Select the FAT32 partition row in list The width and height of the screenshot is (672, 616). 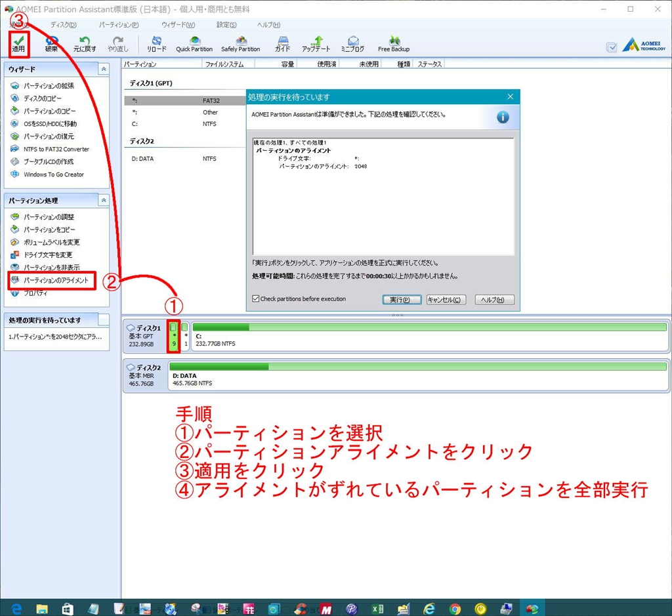coord(185,100)
